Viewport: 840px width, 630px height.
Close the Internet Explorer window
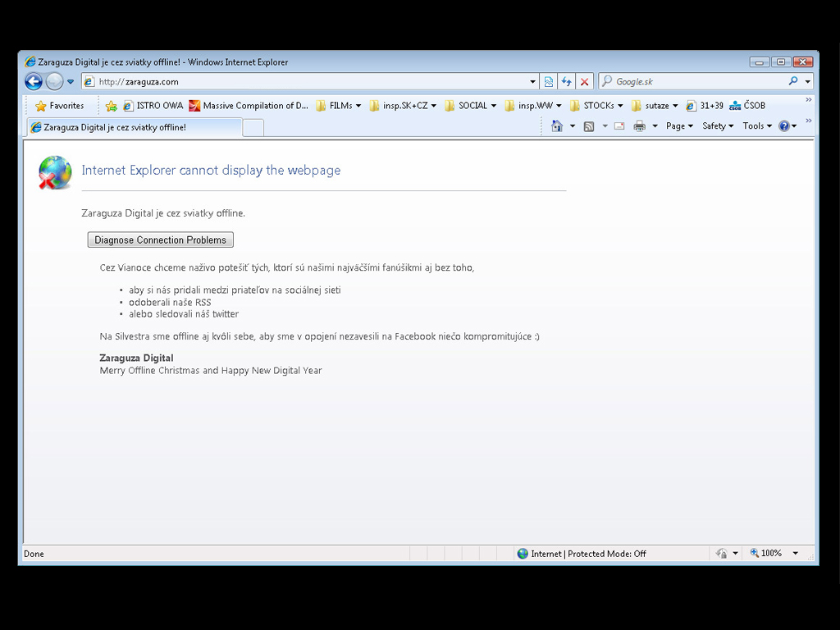tap(803, 62)
